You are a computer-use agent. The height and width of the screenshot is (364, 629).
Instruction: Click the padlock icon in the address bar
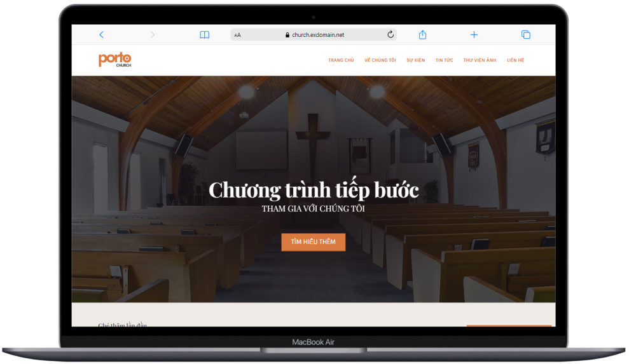(x=287, y=35)
